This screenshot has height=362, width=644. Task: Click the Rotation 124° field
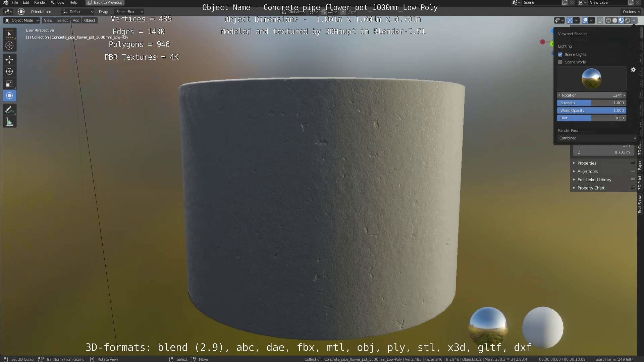pyautogui.click(x=592, y=96)
